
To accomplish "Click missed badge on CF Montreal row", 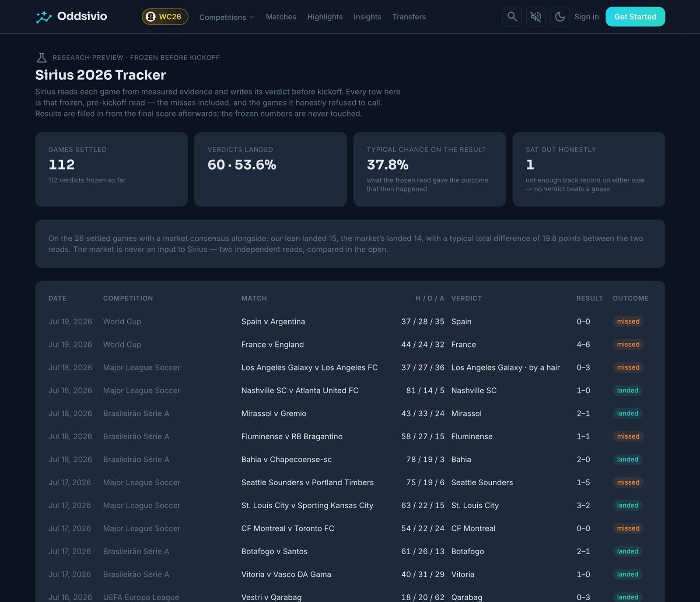I will coord(628,528).
